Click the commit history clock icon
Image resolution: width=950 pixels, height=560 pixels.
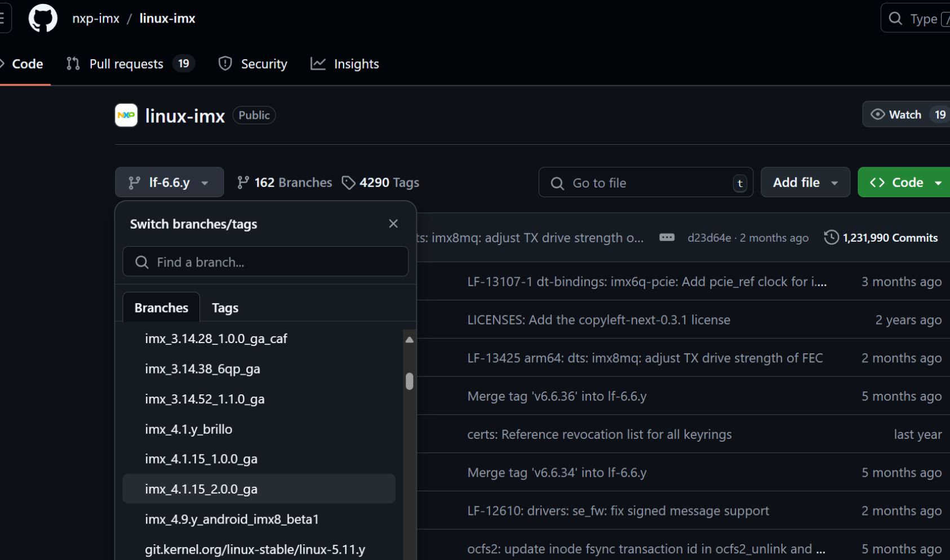(831, 238)
